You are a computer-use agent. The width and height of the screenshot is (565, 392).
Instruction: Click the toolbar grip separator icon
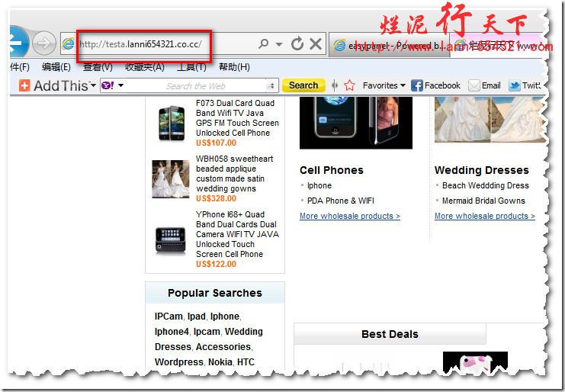pyautogui.click(x=335, y=85)
